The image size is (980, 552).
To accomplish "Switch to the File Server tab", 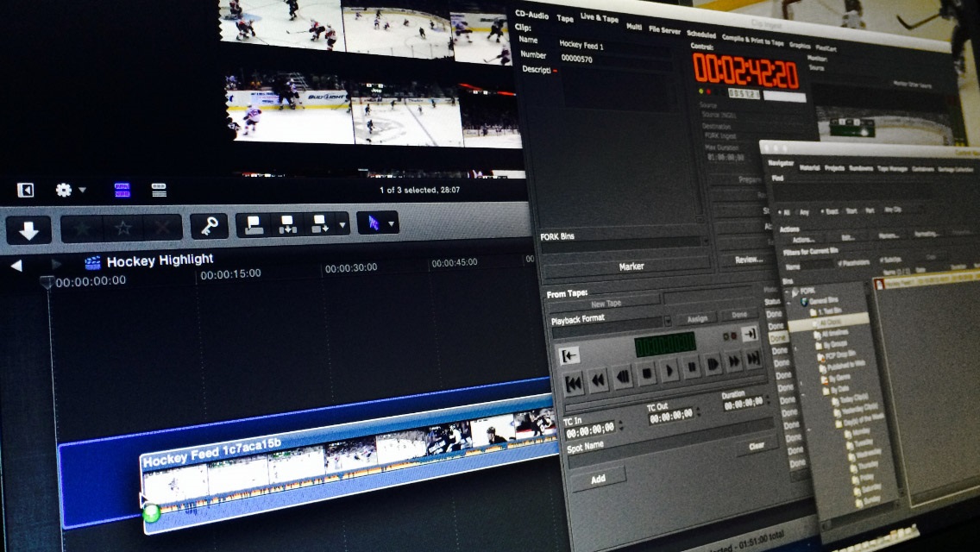I will (x=664, y=30).
